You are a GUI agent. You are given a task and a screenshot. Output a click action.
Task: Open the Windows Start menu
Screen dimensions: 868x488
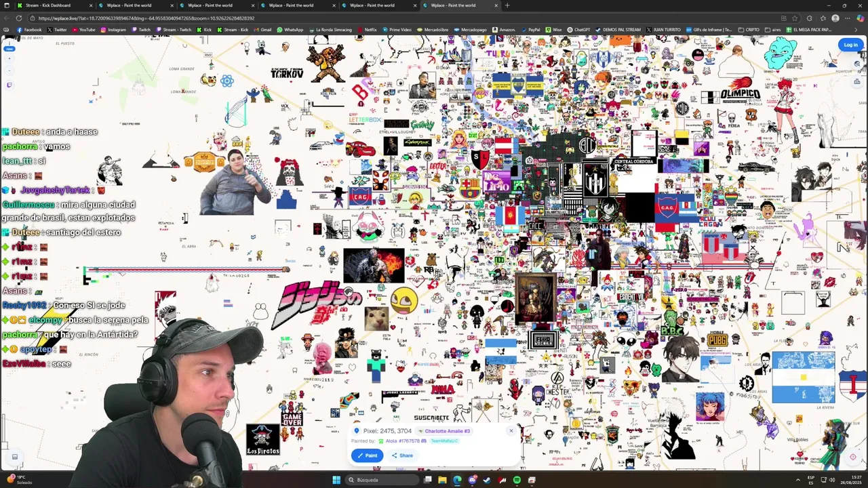point(336,480)
